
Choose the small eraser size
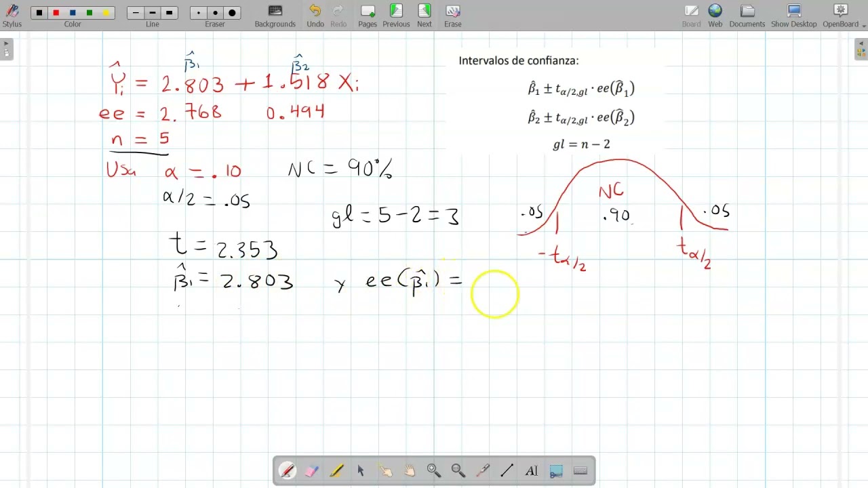(x=199, y=13)
